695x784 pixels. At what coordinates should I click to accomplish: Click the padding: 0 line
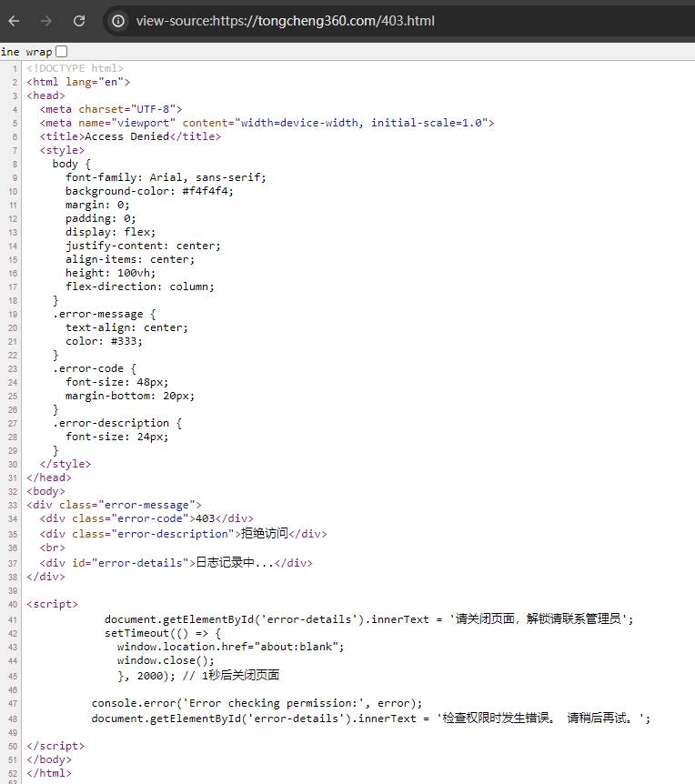(100, 218)
